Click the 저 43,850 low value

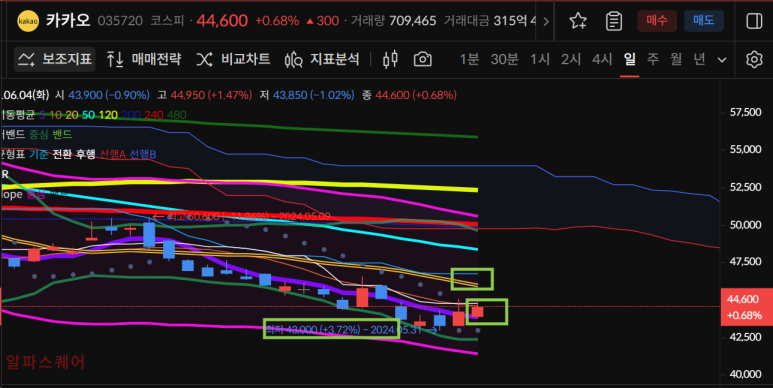tap(307, 95)
